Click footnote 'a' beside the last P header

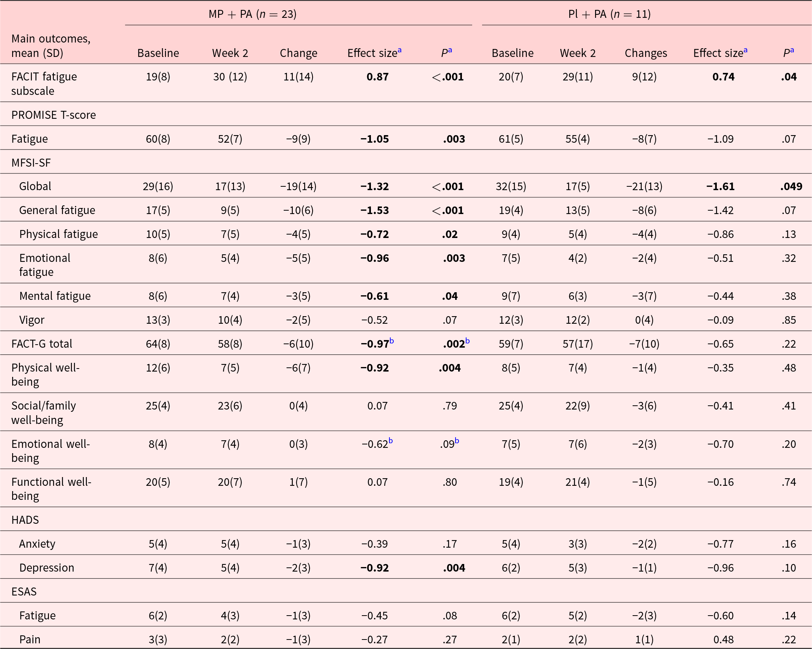(792, 50)
